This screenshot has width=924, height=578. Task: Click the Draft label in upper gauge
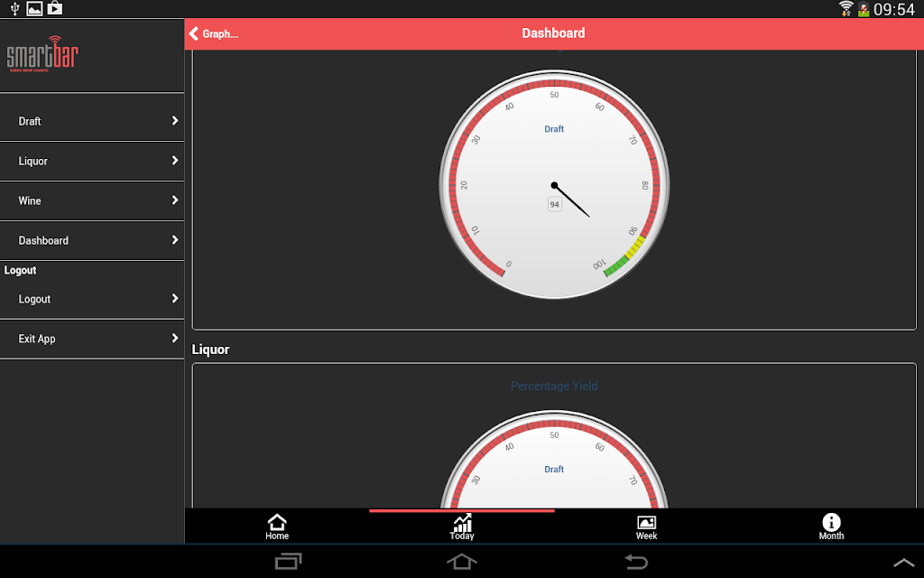(x=554, y=129)
